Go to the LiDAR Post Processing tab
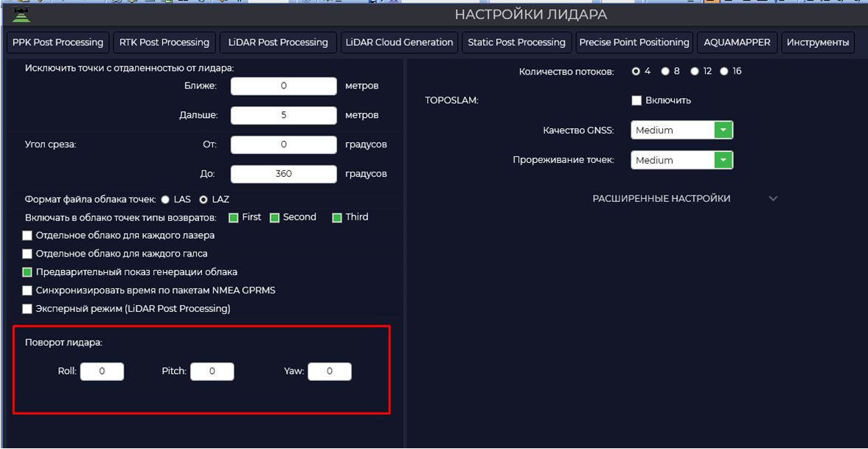This screenshot has width=868, height=449. coord(278,43)
